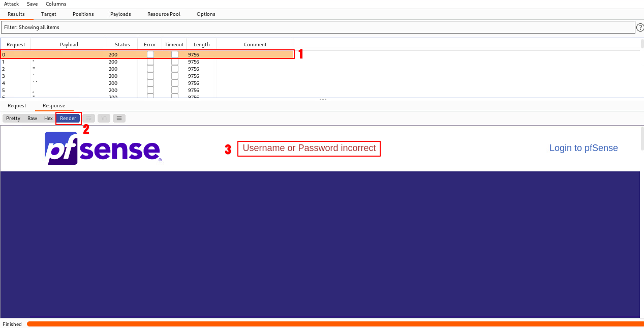The width and height of the screenshot is (644, 328).
Task: Switch to the Resource Pool tab
Action: (x=164, y=14)
